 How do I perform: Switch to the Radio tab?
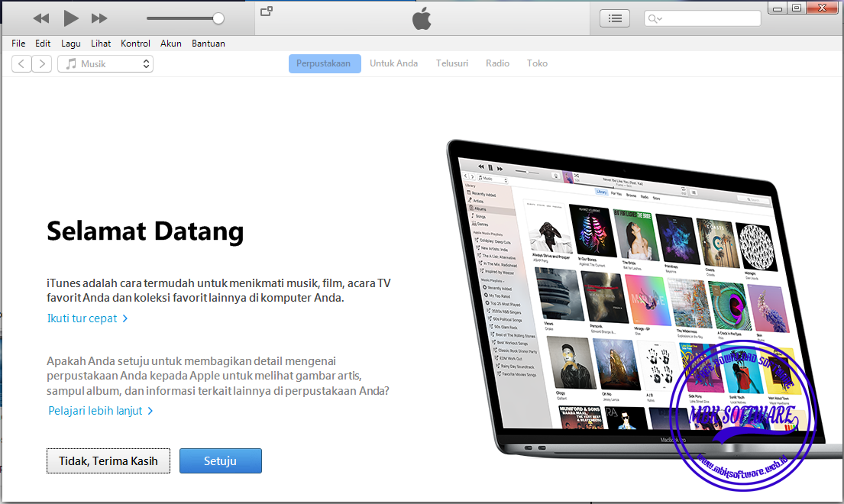tap(497, 63)
